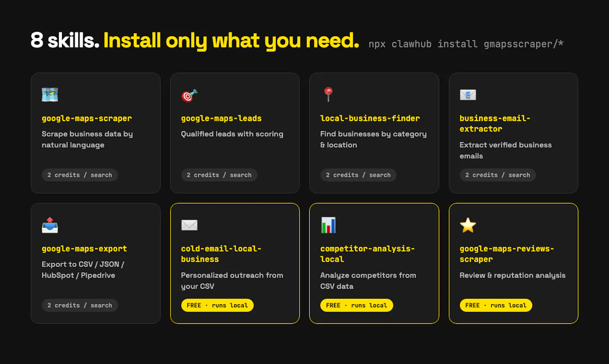Click the credits badge on local-business-finder card
Image resolution: width=609 pixels, height=364 pixels.
(x=358, y=175)
